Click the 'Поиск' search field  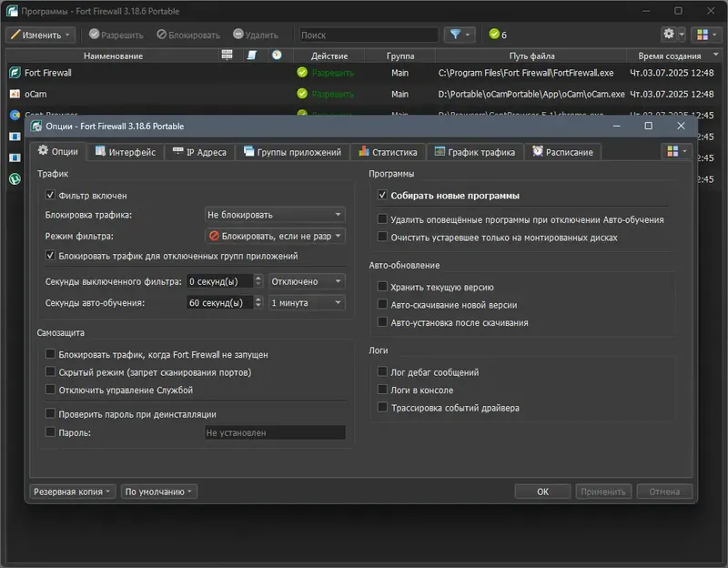click(x=369, y=35)
